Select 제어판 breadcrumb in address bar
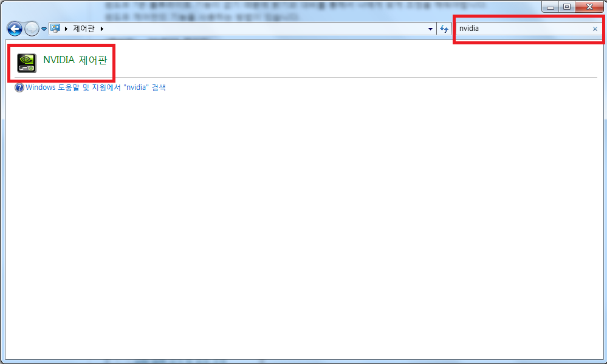Viewport: 607px width, 364px height. coord(84,29)
